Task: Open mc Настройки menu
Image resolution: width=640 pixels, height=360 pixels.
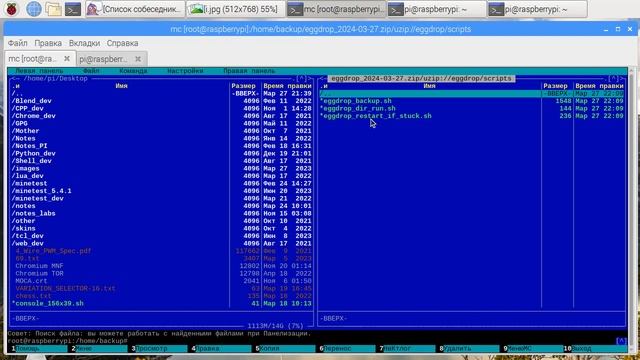Action: (x=185, y=71)
